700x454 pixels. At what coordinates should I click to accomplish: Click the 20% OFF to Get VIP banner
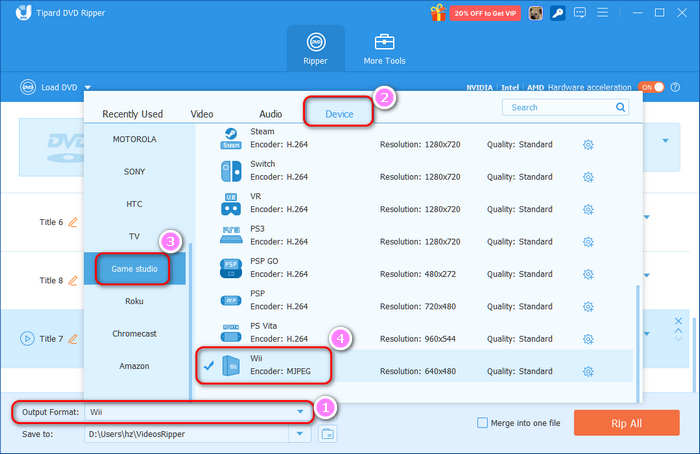485,13
